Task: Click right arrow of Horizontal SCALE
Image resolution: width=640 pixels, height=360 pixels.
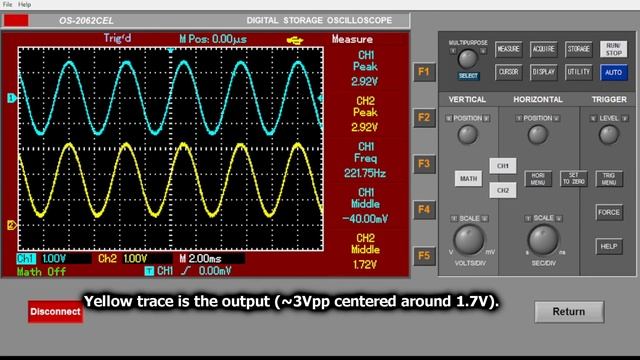Action: 559,219
